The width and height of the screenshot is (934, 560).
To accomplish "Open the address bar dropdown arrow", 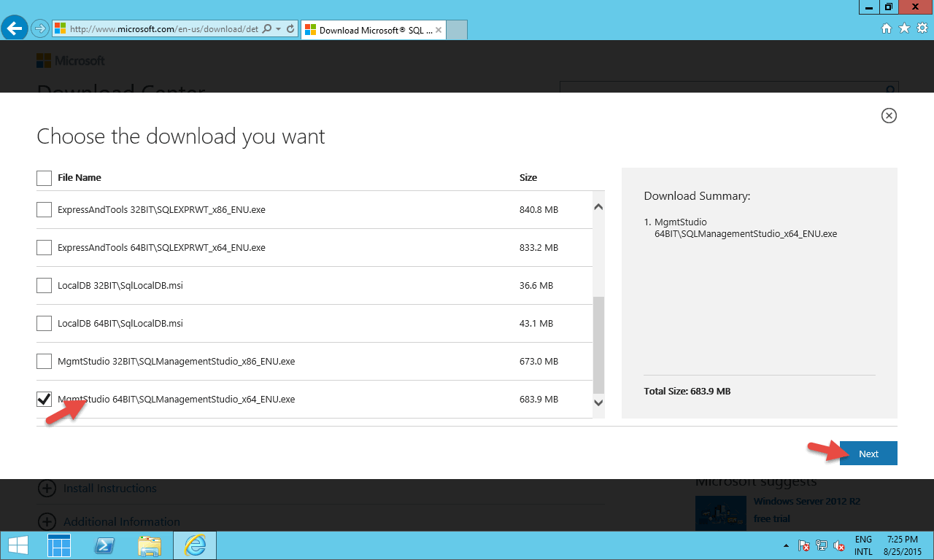I will 278,29.
